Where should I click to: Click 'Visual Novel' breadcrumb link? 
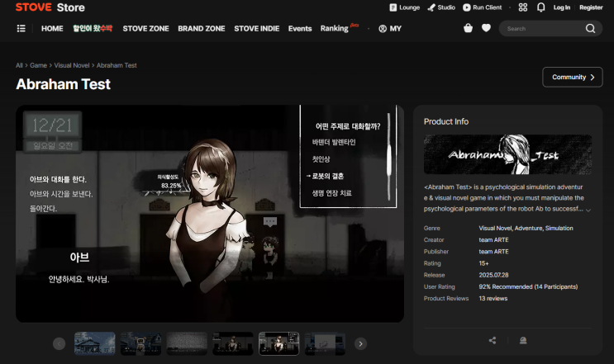72,65
